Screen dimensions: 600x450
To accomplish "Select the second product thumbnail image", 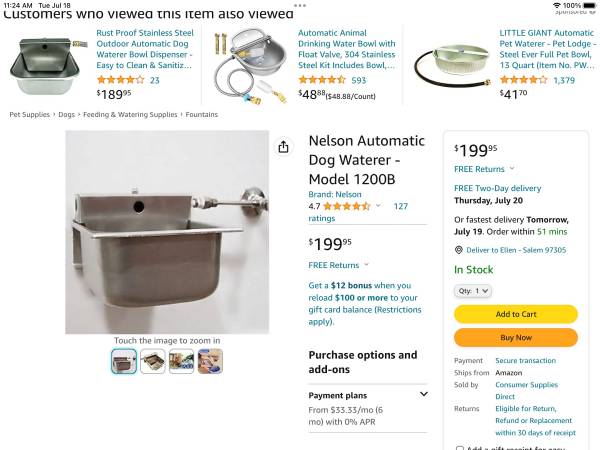I will pos(153,361).
